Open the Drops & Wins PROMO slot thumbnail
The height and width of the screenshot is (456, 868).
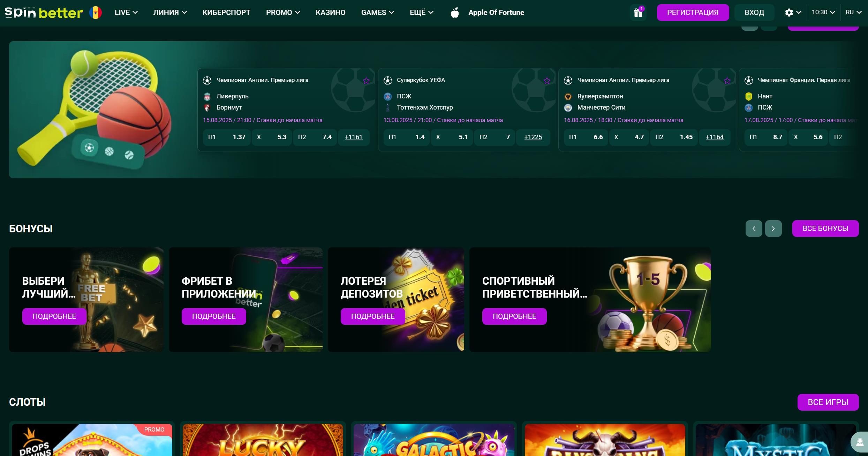pyautogui.click(x=92, y=440)
